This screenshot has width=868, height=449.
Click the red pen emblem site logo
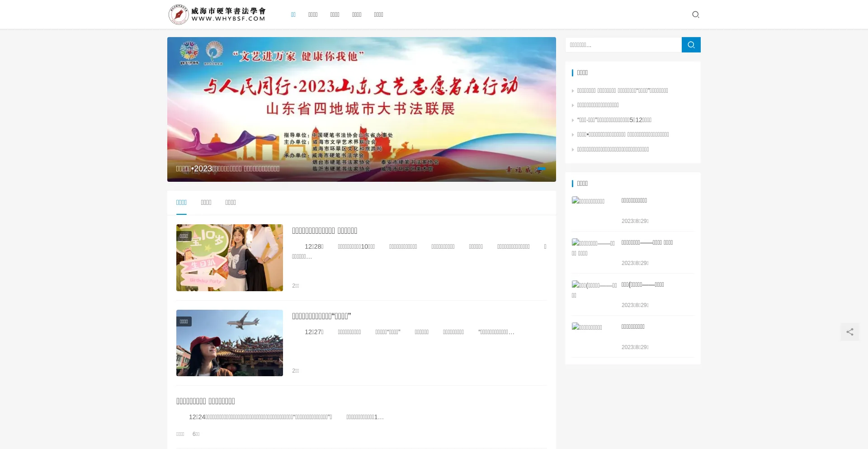pyautogui.click(x=178, y=14)
